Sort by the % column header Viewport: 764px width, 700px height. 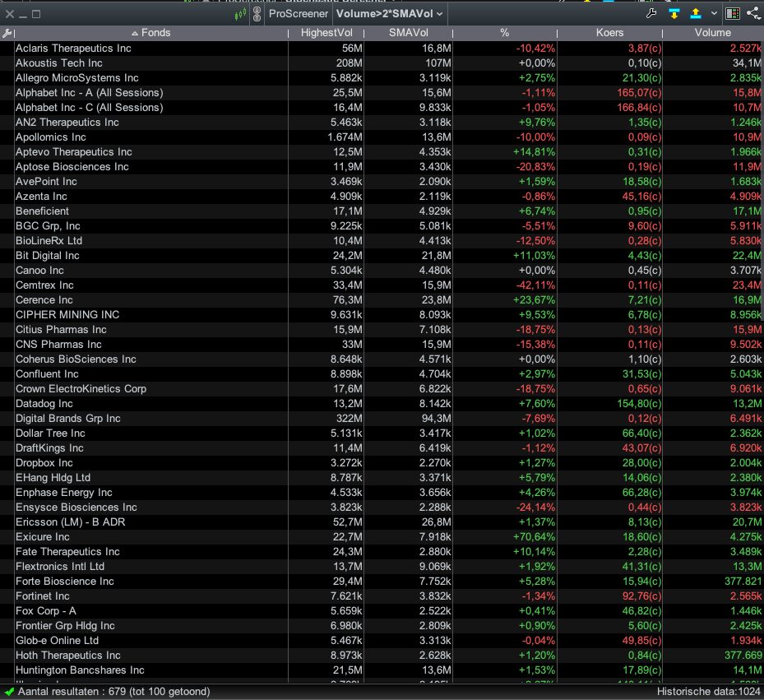point(505,33)
